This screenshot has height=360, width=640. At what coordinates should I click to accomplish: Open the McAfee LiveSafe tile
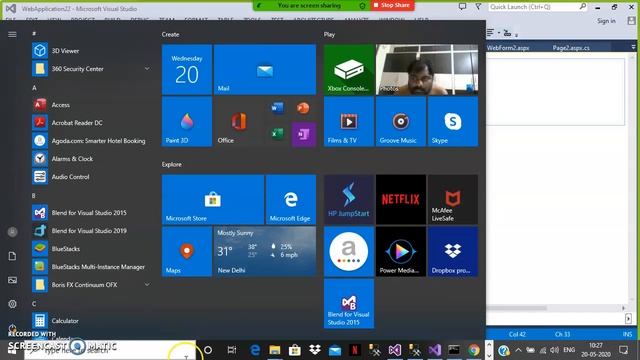point(453,200)
